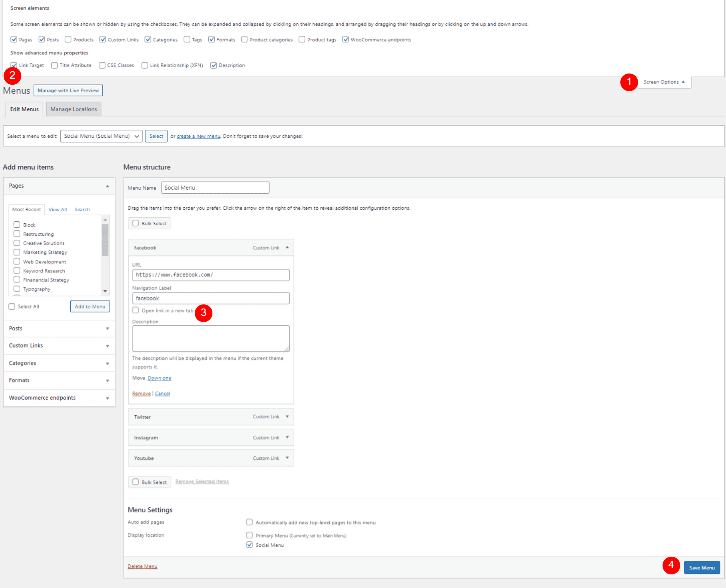Click the pages list scrollbar thumb
Viewport: 726px width, 588px height.
105,240
